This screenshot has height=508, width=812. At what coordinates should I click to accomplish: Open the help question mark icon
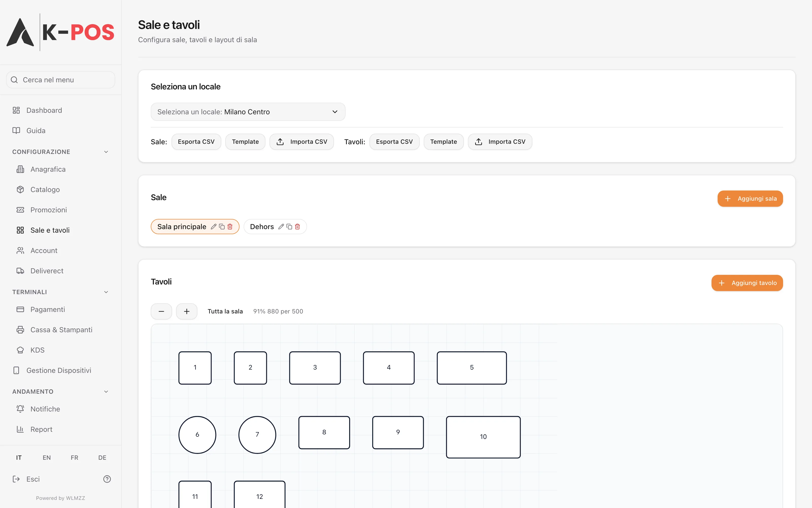107,479
